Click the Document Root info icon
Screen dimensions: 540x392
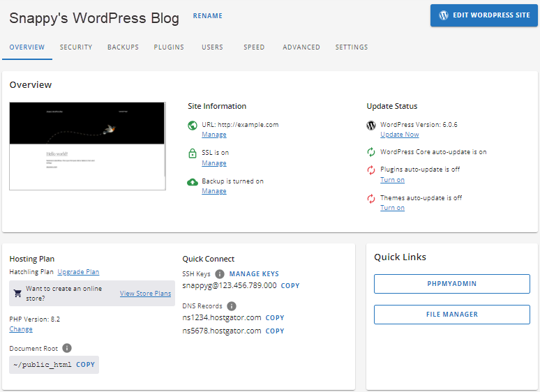point(67,348)
